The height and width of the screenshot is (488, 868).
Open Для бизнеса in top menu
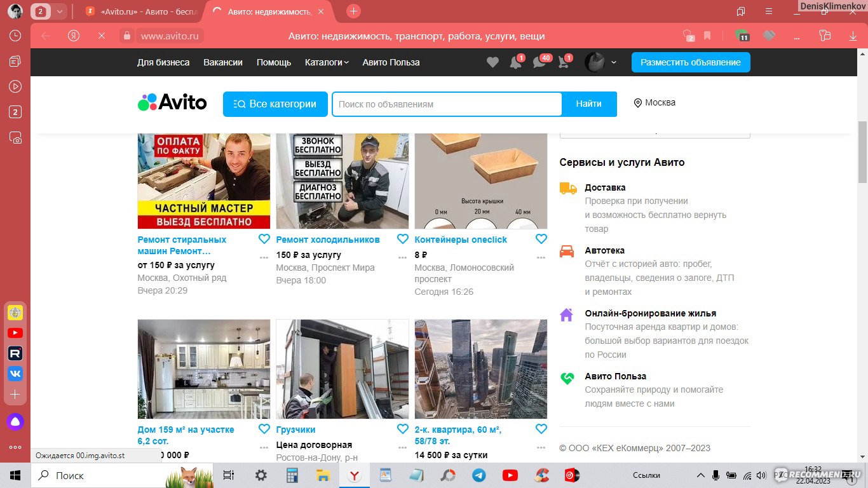click(x=163, y=62)
